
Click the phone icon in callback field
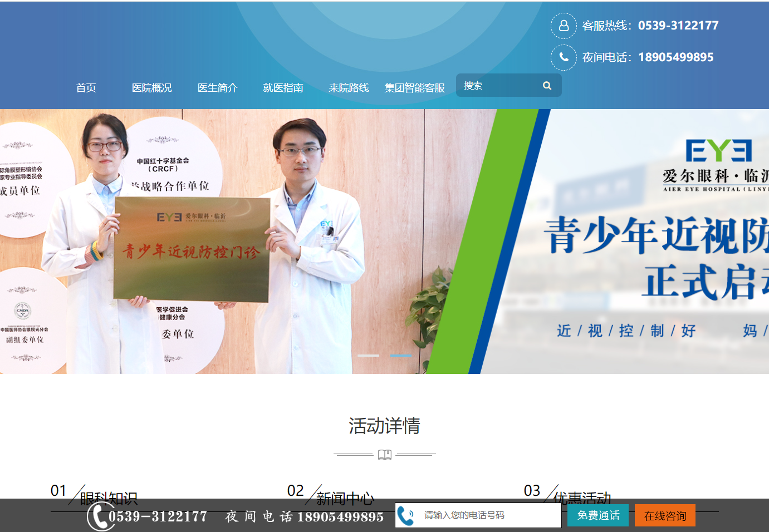click(406, 516)
